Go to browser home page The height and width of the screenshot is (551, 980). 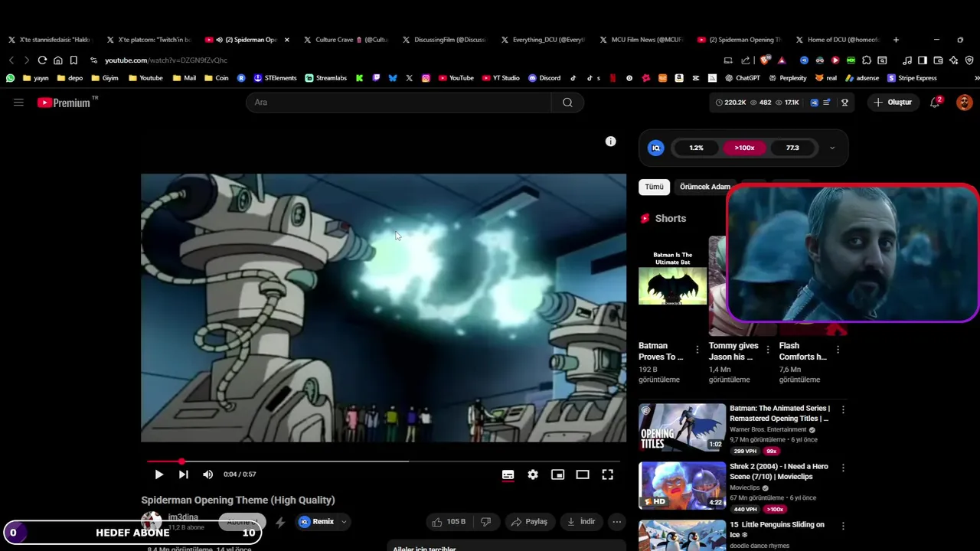(x=58, y=60)
